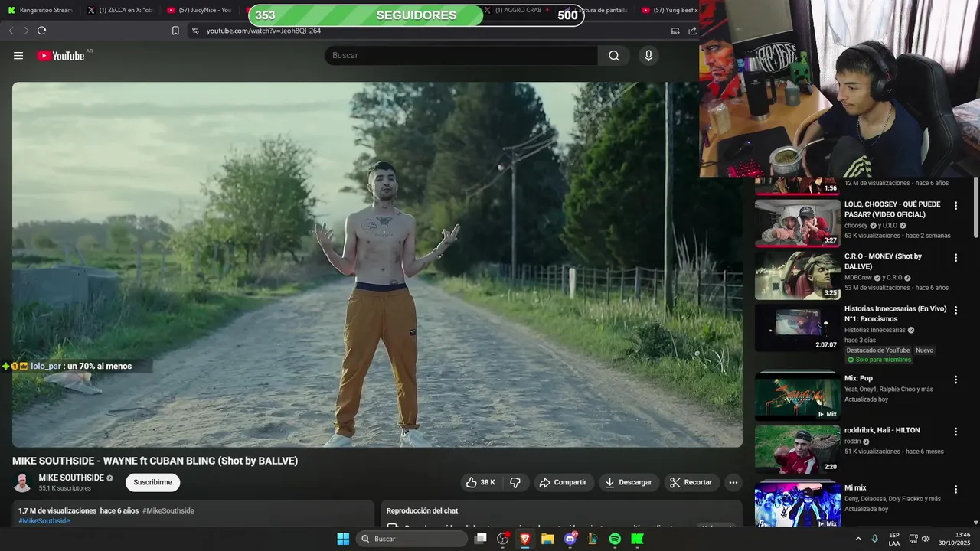Click League of Legends taskbar icon

pyautogui.click(x=593, y=539)
